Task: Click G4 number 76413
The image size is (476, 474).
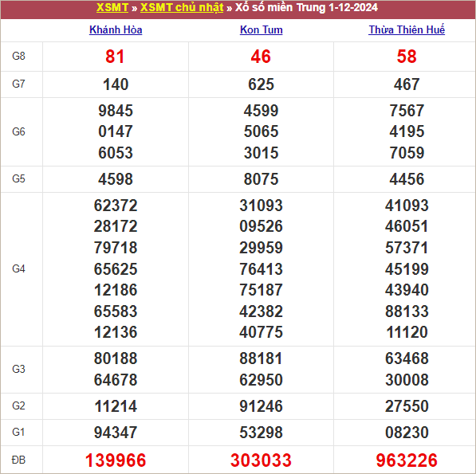Action: pos(261,269)
